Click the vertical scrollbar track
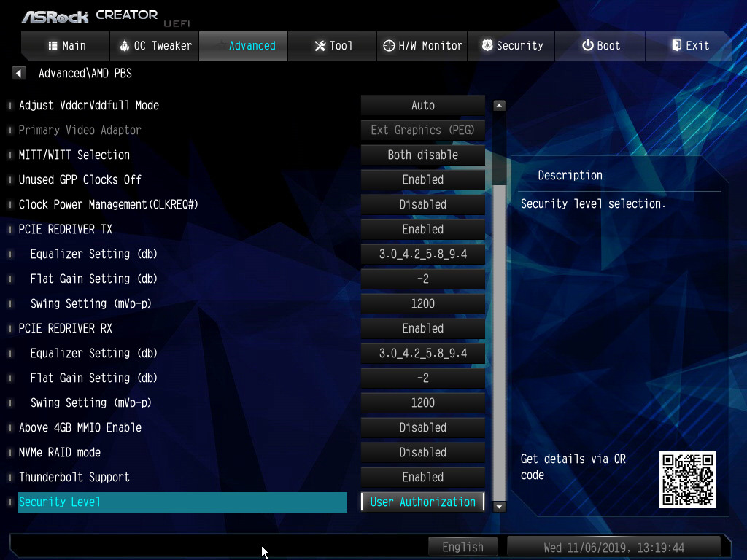Viewport: 747px width, 560px height. tap(500, 328)
